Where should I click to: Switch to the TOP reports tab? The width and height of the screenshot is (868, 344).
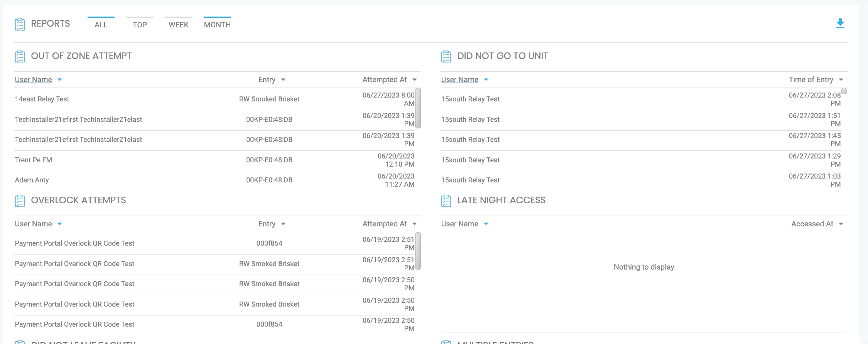(x=140, y=25)
